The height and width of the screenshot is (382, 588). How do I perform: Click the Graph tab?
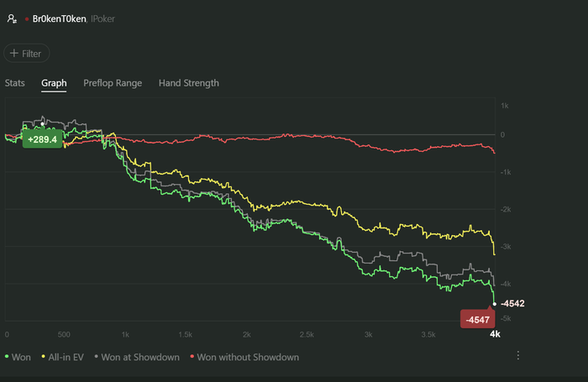54,83
